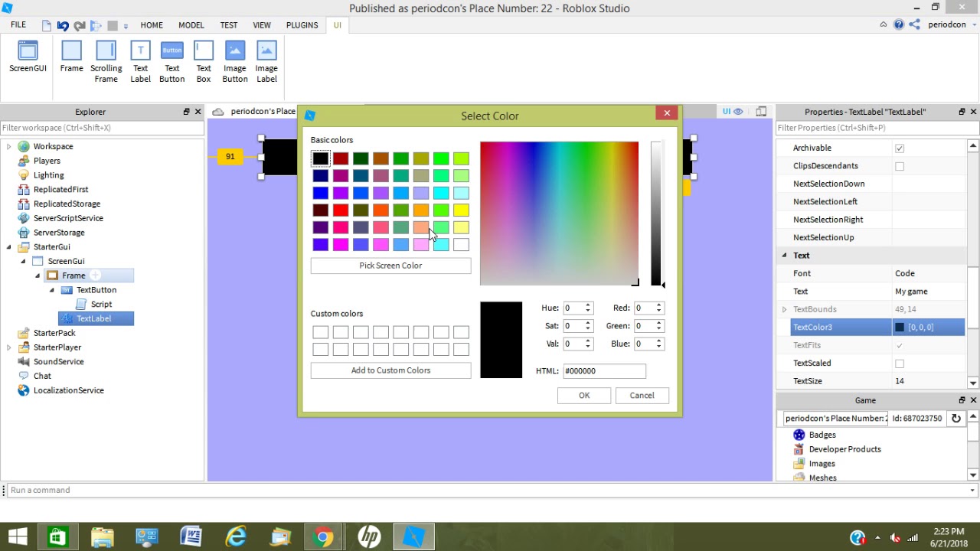Screen dimensions: 980x551
Task: Open Badges in the Game panel
Action: 822,435
